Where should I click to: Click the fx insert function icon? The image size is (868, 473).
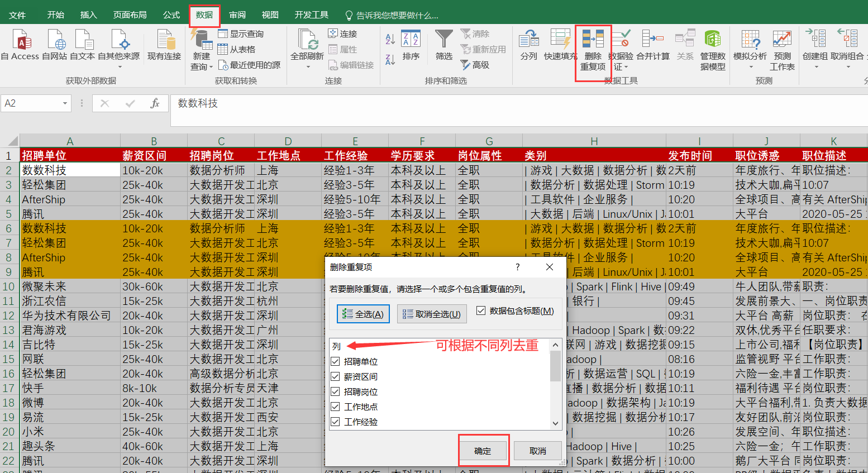155,103
